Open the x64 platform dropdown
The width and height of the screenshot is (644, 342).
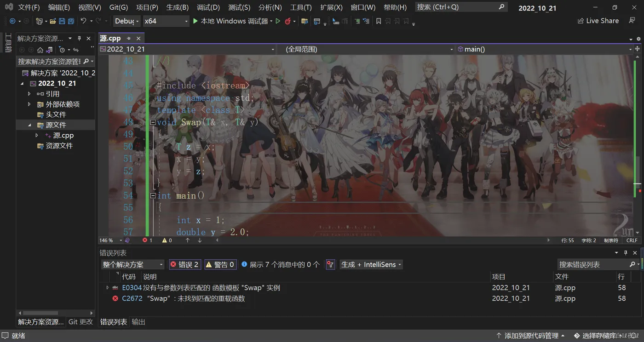166,21
